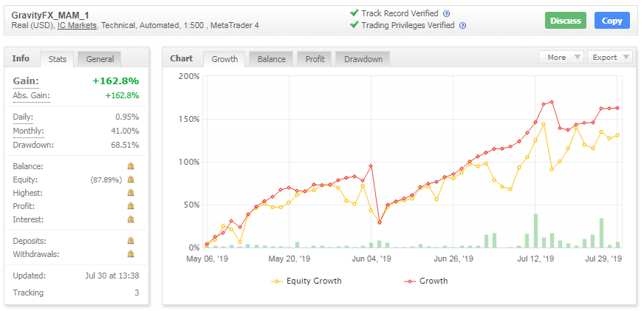Click the Deposits lock icon

point(130,241)
